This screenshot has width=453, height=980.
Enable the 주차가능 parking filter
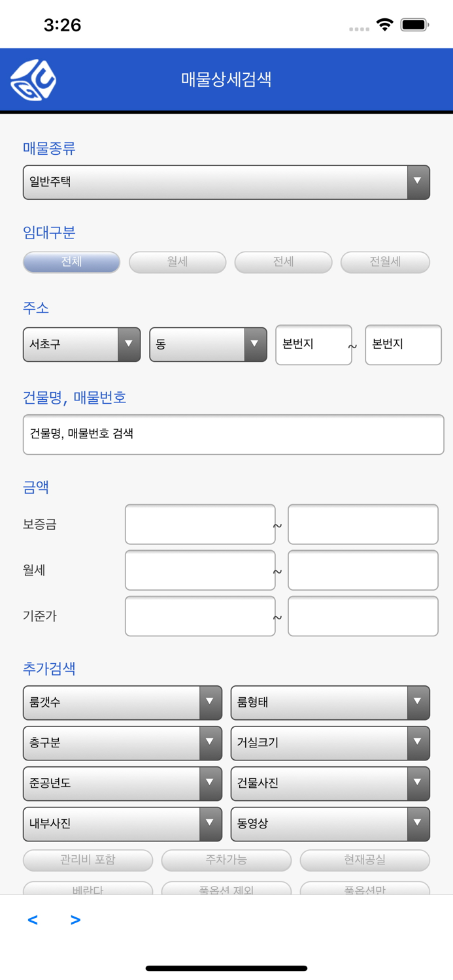point(226,860)
